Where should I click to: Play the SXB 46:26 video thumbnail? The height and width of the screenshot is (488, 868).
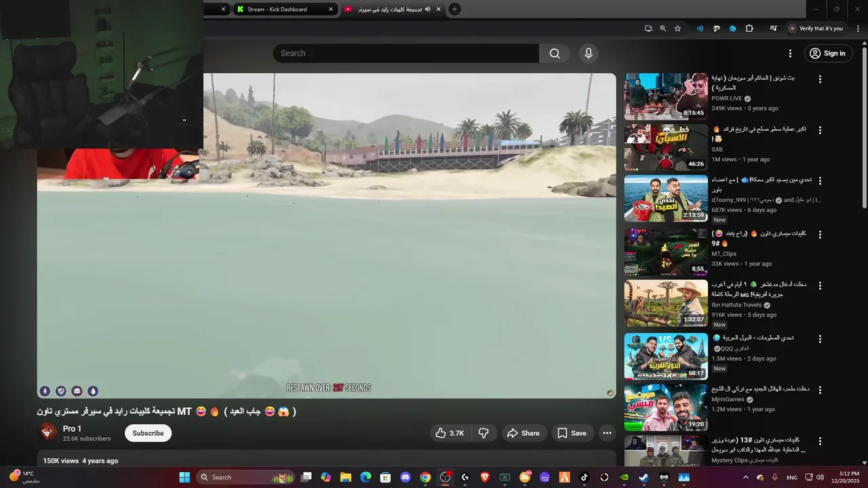coord(666,147)
